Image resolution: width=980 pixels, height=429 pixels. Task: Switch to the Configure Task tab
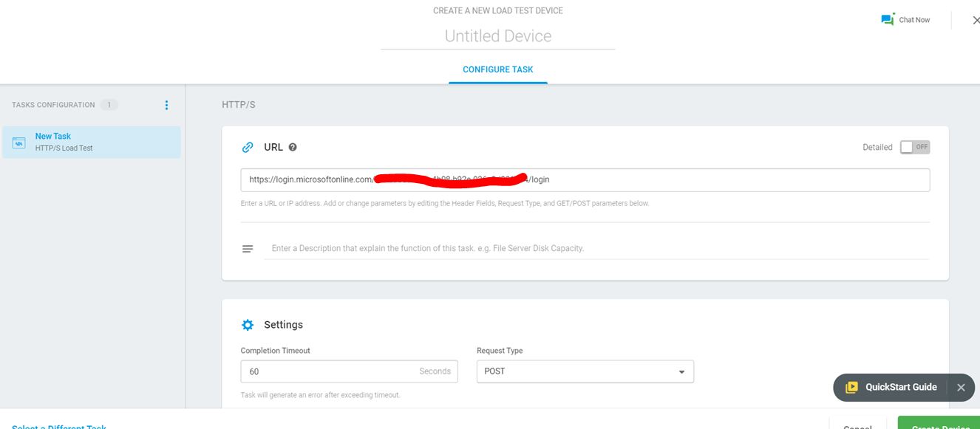pyautogui.click(x=497, y=69)
